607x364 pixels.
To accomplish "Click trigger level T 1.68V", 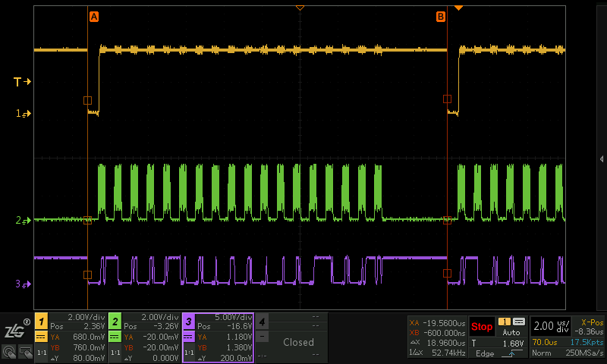I will [498, 343].
